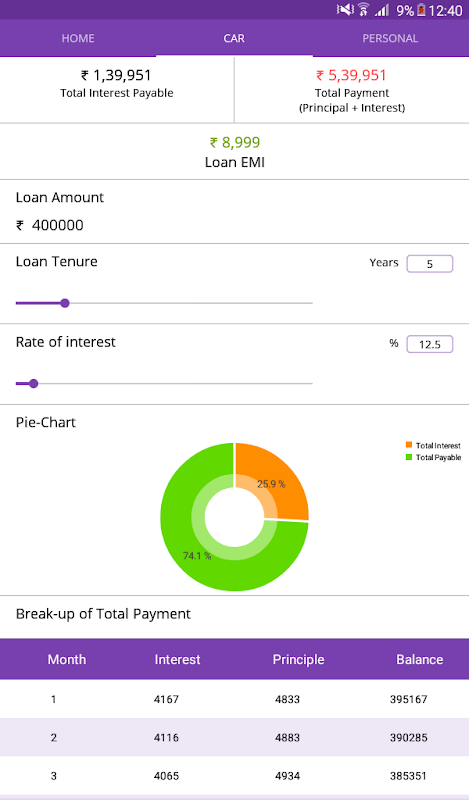
Task: Click the green Total Payable legend square
Action: [x=409, y=457]
